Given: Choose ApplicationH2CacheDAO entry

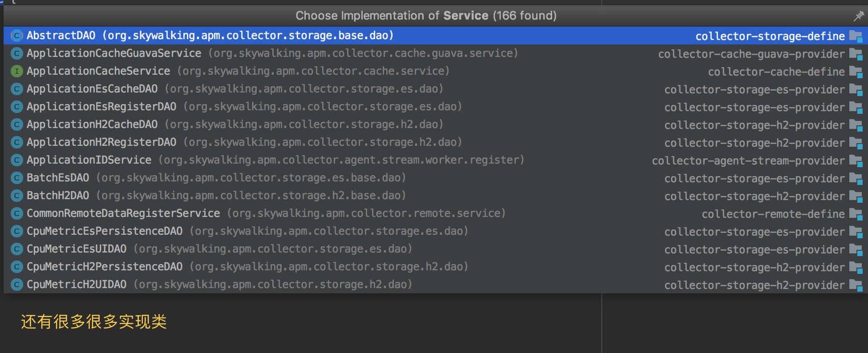Looking at the screenshot, I should 435,124.
